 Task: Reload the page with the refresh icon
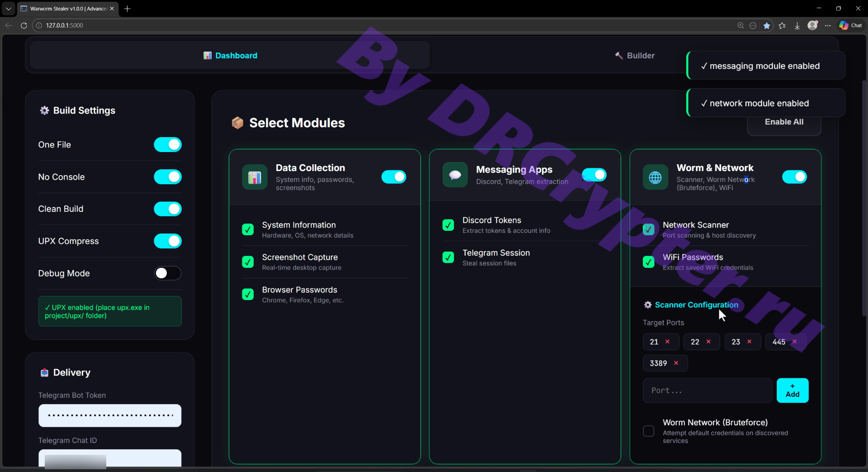[x=24, y=25]
